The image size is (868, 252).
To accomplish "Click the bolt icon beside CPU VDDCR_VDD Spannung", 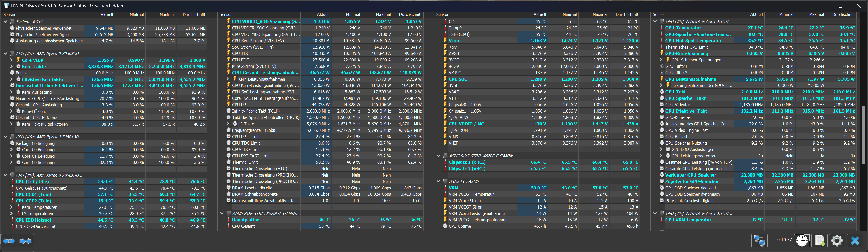I will (229, 21).
